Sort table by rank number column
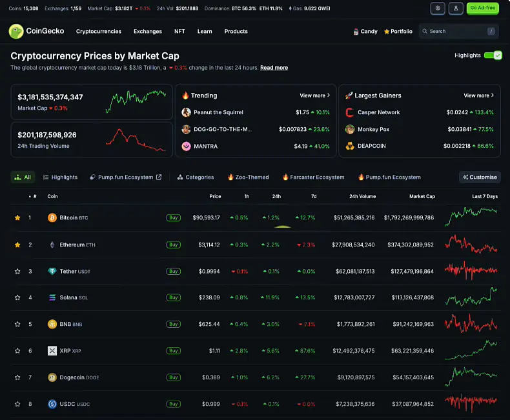Viewport: 510px width, 420px height. pyautogui.click(x=32, y=196)
